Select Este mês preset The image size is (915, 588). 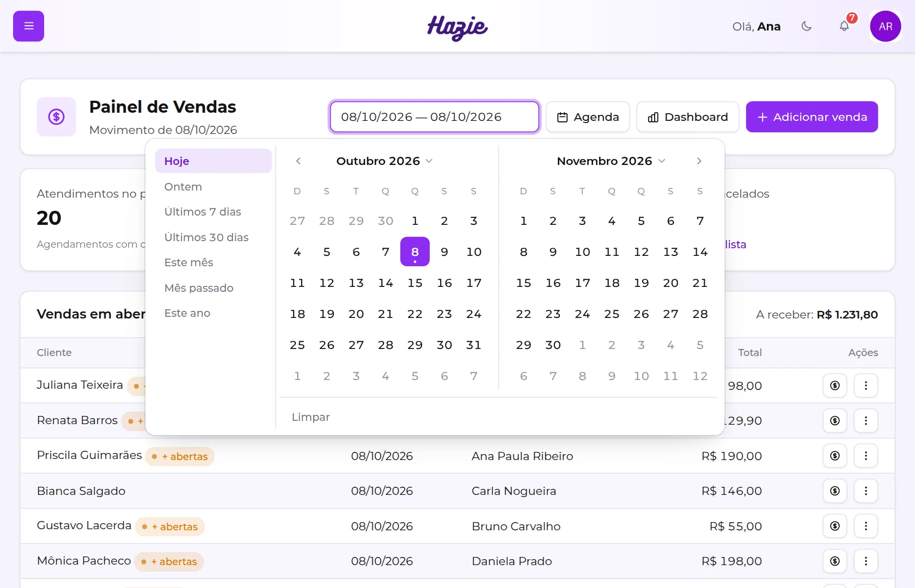213,262
